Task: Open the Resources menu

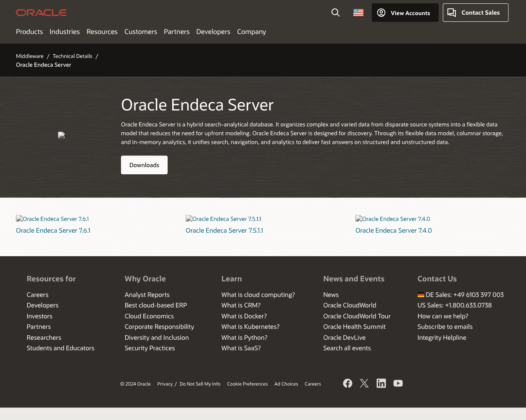Action: click(102, 31)
